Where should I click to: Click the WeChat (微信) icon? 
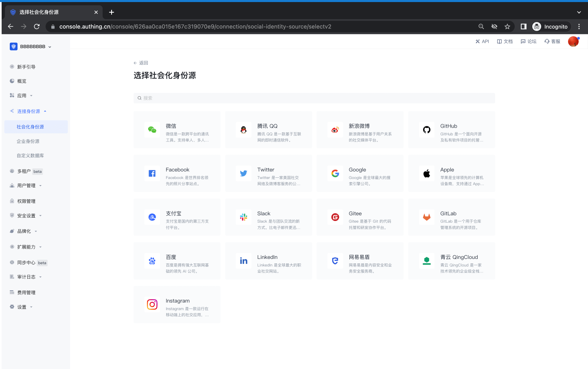coord(152,130)
